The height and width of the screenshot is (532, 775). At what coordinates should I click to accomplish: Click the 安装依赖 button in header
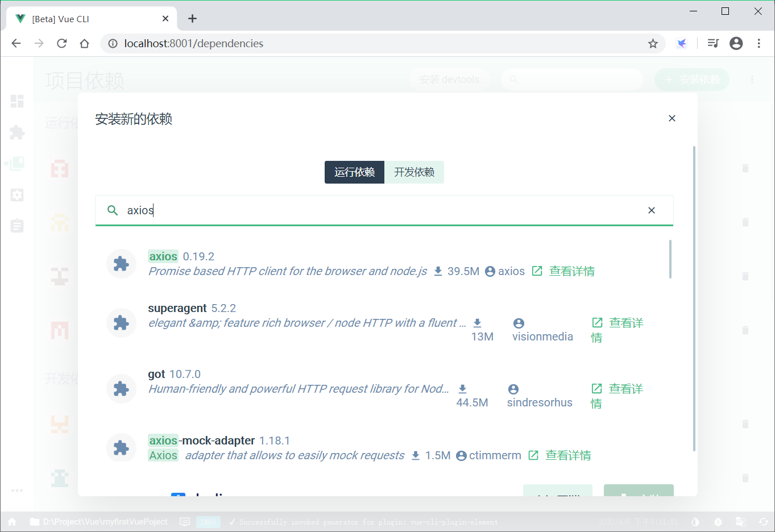click(x=691, y=80)
